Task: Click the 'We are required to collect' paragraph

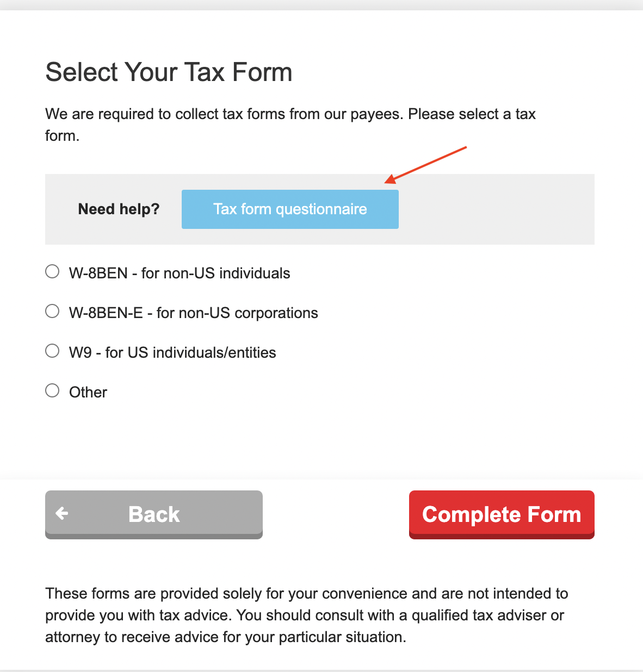Action: pos(290,125)
